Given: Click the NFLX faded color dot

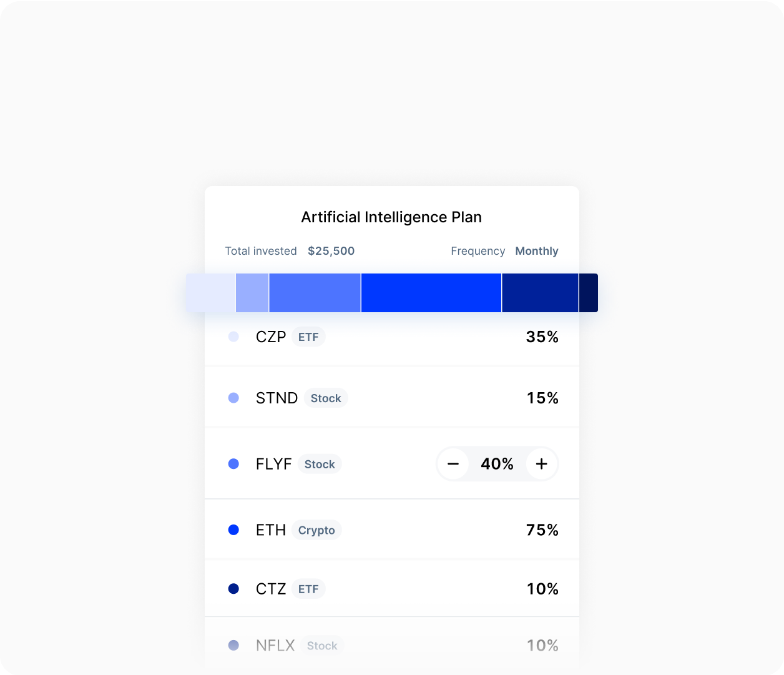Looking at the screenshot, I should point(233,645).
